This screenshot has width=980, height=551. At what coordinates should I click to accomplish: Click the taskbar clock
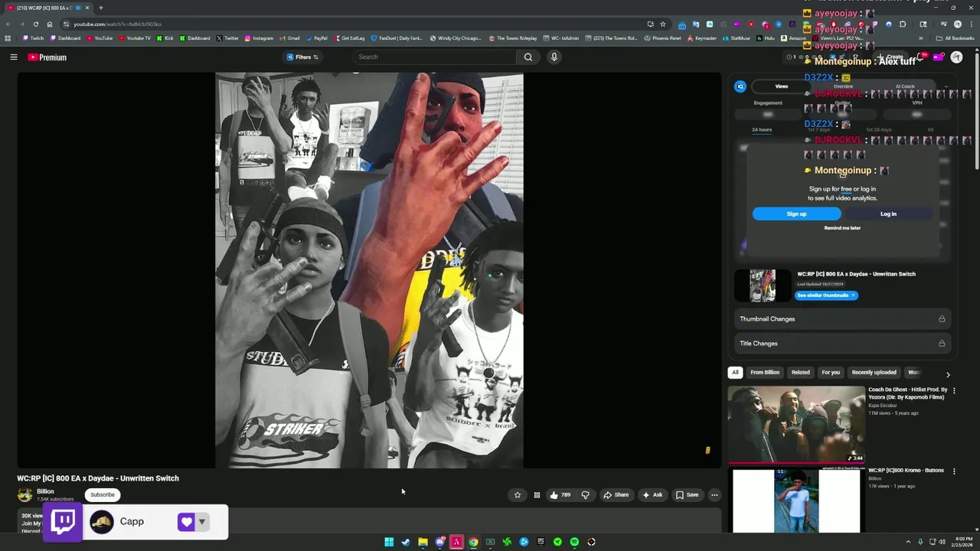[x=963, y=542]
